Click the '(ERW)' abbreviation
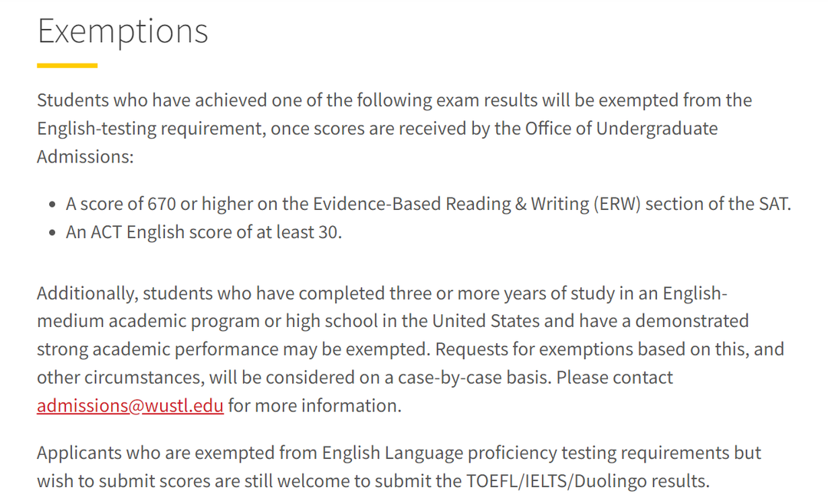This screenshot has width=828, height=504. coord(617,204)
